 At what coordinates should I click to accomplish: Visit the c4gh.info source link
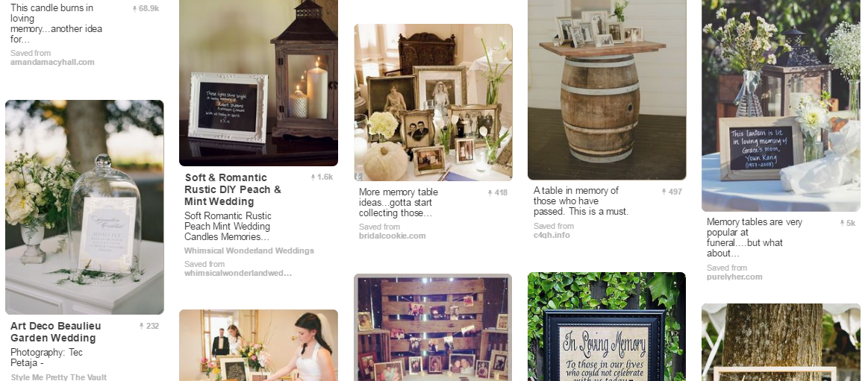[x=552, y=235]
